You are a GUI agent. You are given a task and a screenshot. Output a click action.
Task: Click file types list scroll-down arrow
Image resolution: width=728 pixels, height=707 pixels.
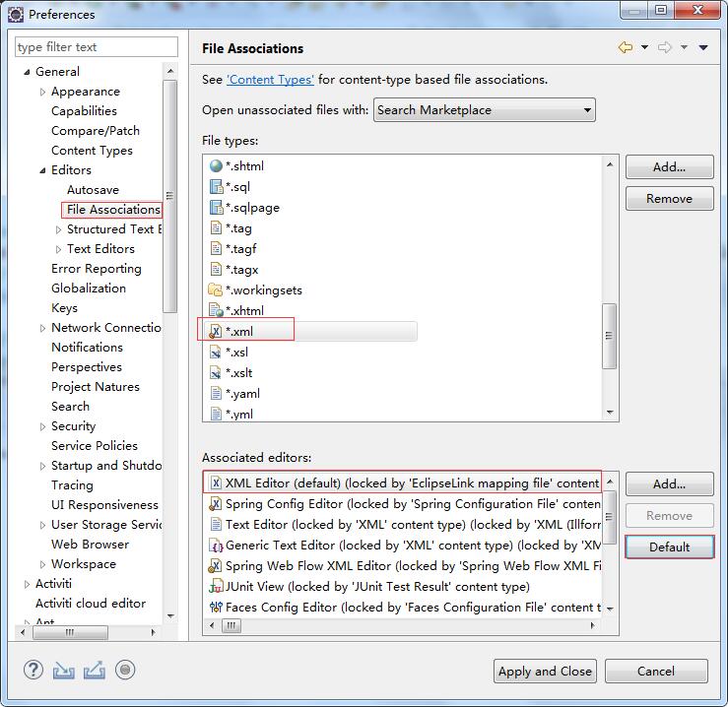(610, 413)
